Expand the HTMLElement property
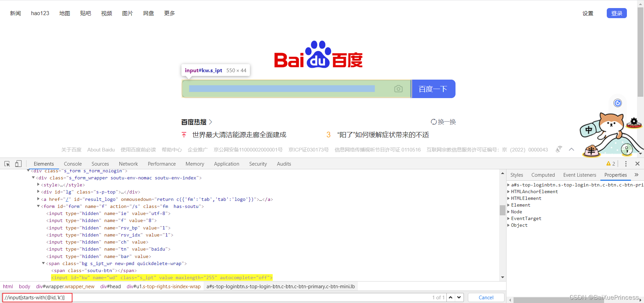 pos(508,198)
